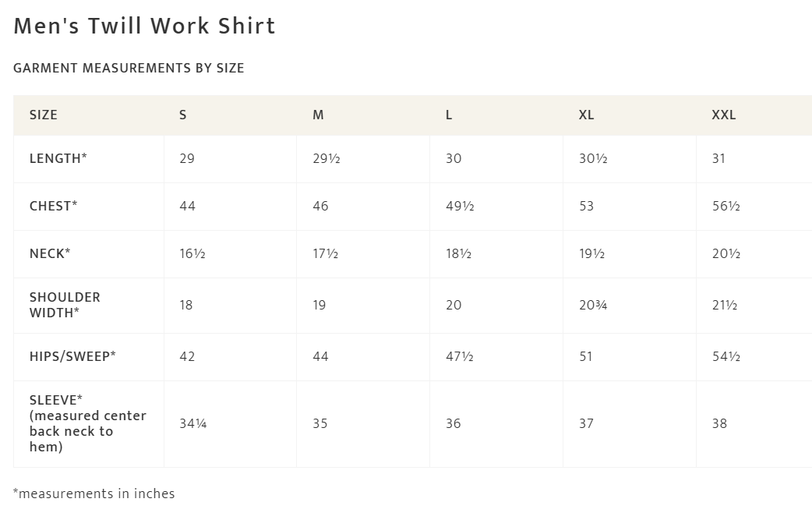Click neck measurement 17½ for size M

(325, 253)
